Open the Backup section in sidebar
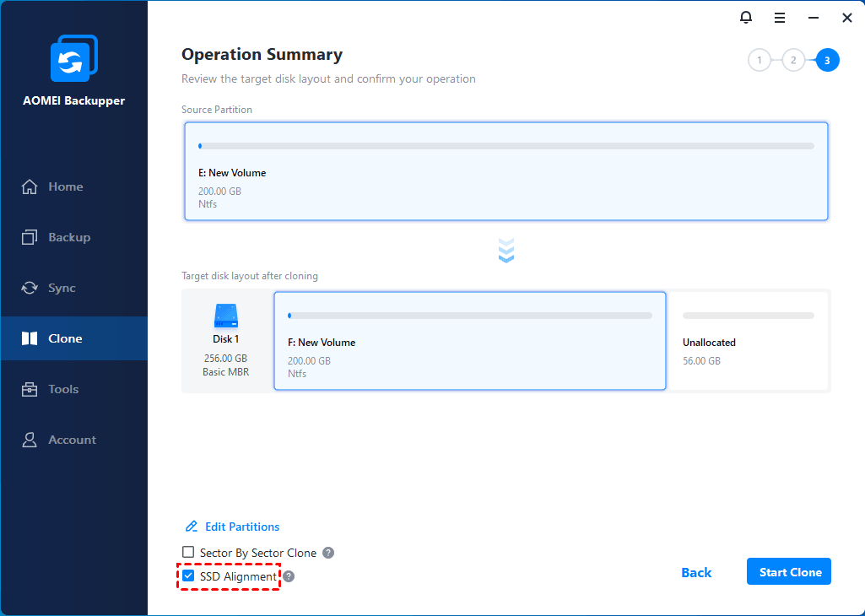 pos(68,237)
